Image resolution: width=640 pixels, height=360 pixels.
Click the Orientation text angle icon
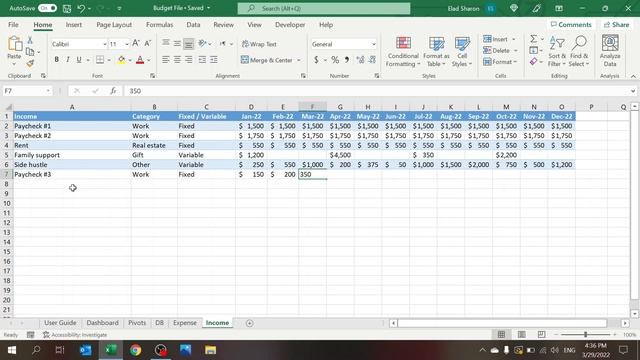(x=202, y=43)
